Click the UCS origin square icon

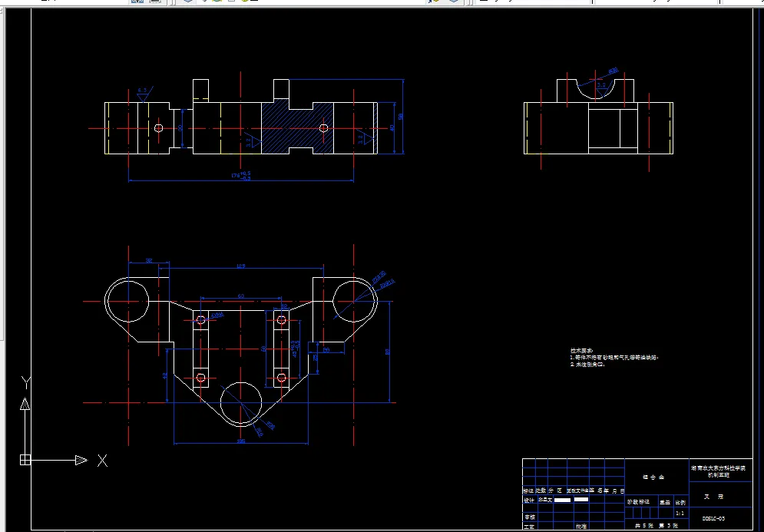[25, 460]
